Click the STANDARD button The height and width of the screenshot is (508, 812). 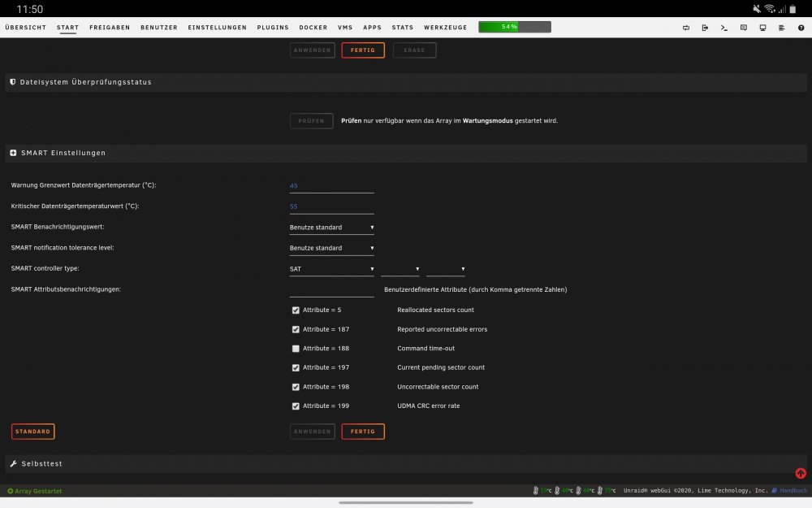pyautogui.click(x=32, y=432)
